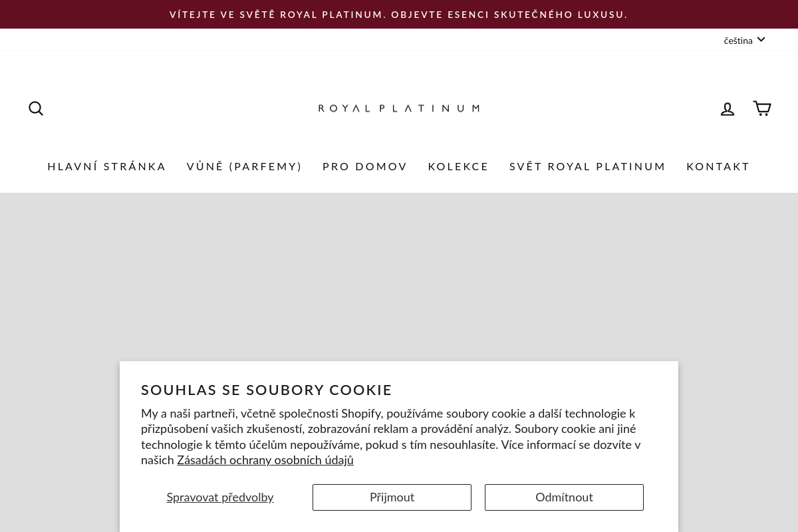
Task: Open the account login icon
Action: tap(728, 108)
